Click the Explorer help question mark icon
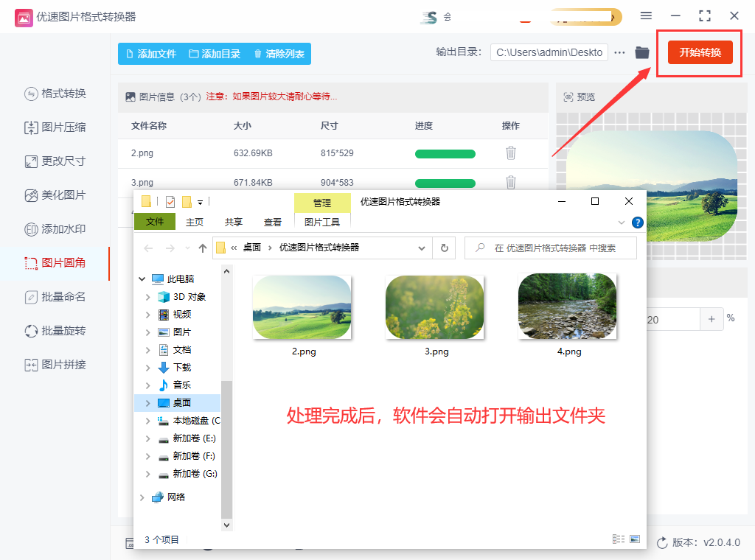 tap(638, 223)
